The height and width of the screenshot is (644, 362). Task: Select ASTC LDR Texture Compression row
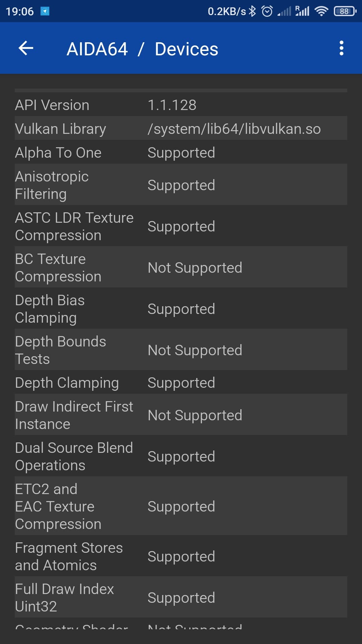pos(181,226)
